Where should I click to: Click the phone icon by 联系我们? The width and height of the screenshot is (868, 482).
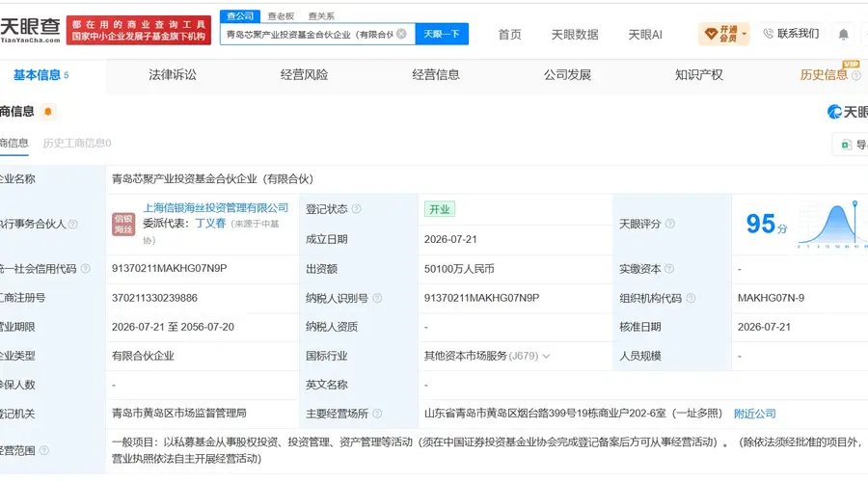[769, 34]
